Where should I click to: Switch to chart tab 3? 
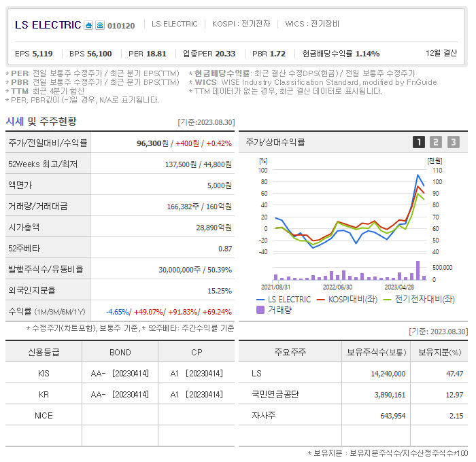click(x=454, y=142)
